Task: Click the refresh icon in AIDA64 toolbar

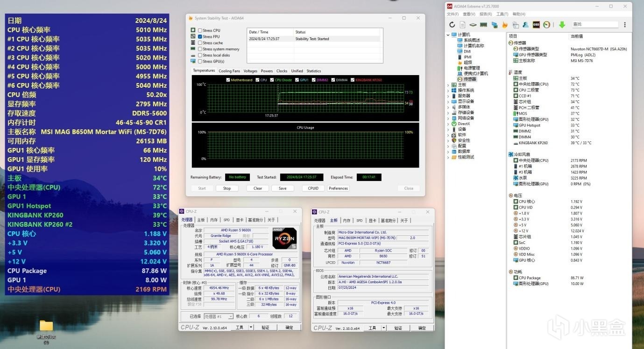Action: [452, 25]
